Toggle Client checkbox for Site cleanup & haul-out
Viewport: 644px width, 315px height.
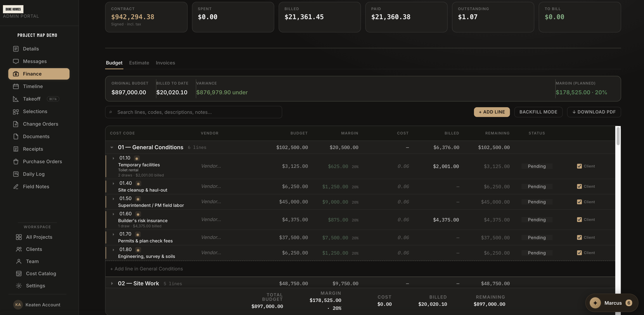click(579, 186)
